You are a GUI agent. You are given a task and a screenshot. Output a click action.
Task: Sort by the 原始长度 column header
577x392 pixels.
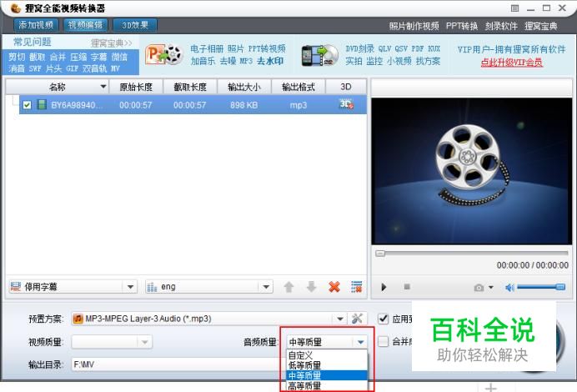pyautogui.click(x=136, y=87)
